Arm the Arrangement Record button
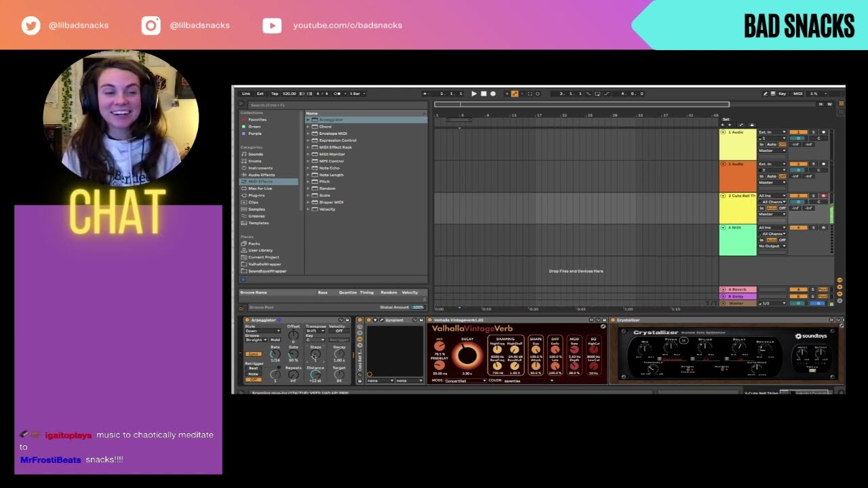This screenshot has width=868, height=488. tap(493, 94)
